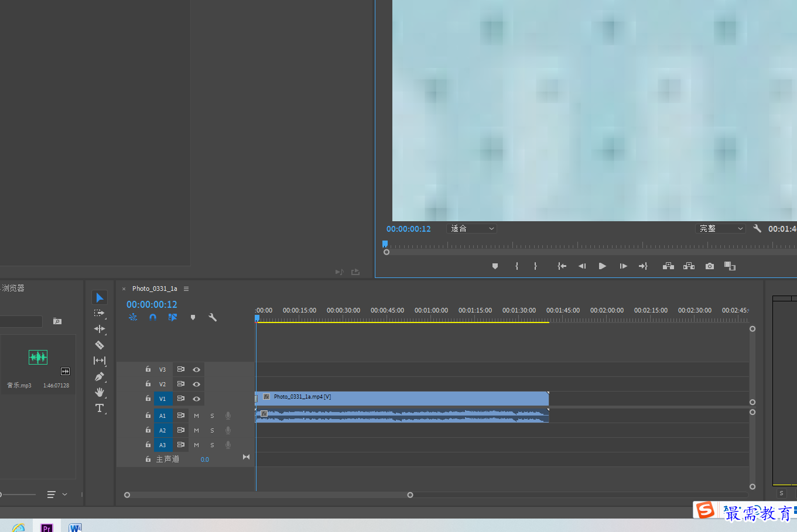Select the Razor tool
The image size is (797, 532).
100,345
